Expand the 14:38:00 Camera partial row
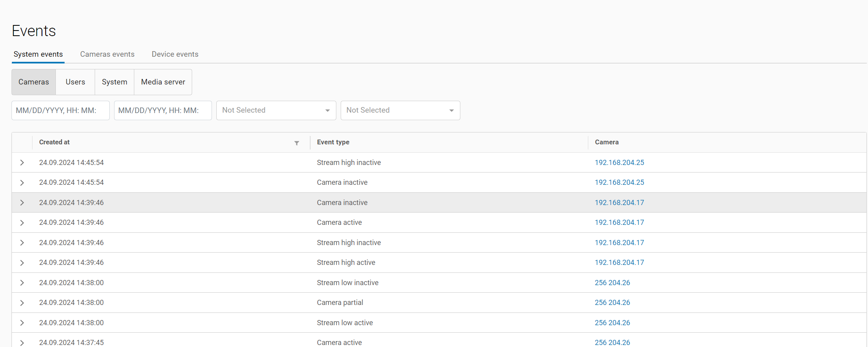Viewport: 868px width, 347px height. pos(22,303)
